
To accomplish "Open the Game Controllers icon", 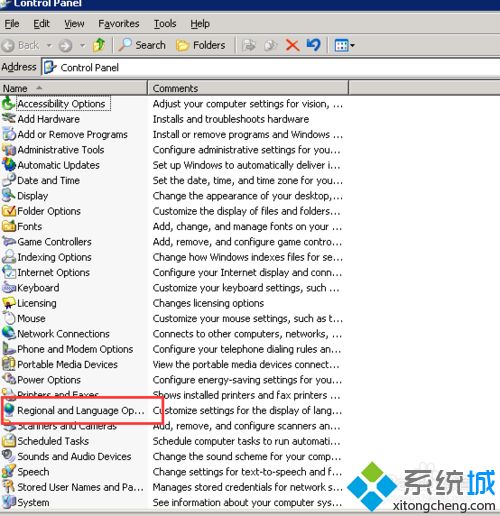I will pos(8,242).
